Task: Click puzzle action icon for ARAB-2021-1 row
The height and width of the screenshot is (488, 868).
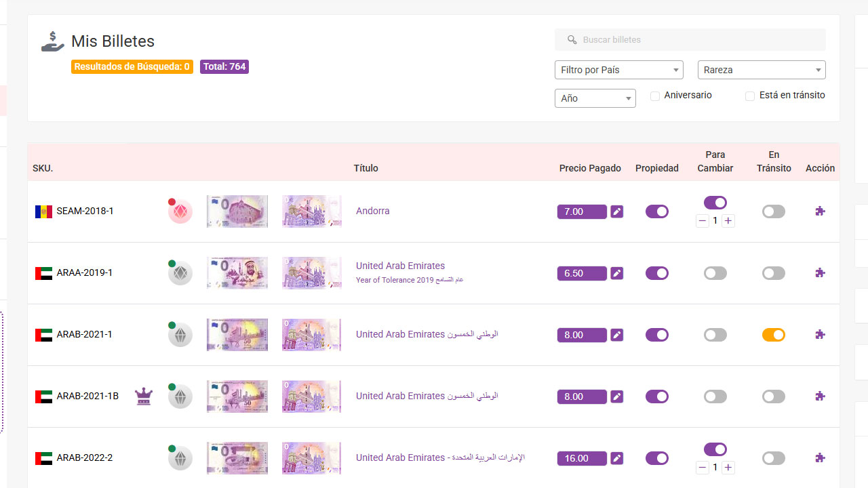Action: click(820, 335)
